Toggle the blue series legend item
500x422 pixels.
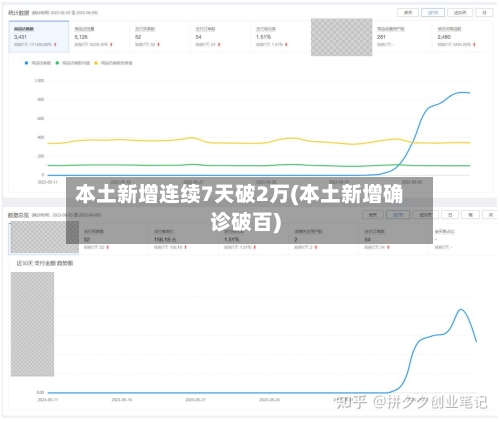point(38,63)
